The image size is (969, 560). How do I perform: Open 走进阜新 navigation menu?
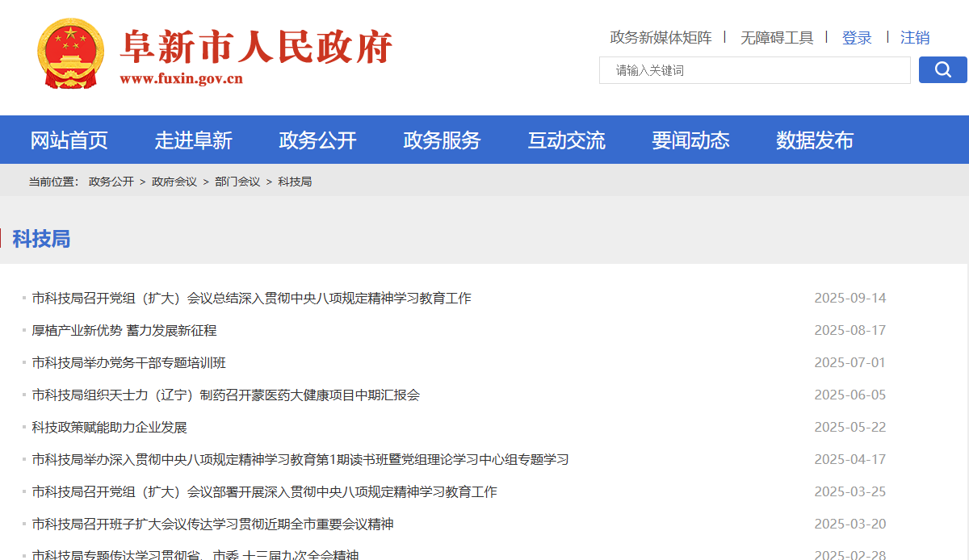pos(193,140)
